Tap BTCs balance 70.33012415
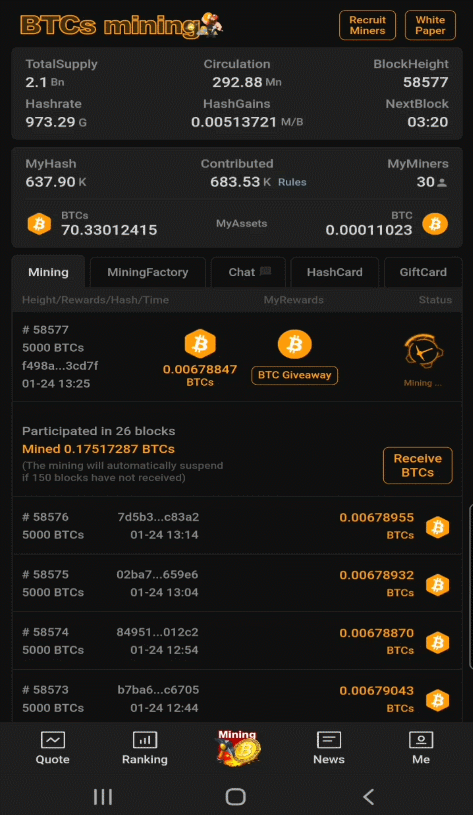This screenshot has height=815, width=473. coord(109,230)
